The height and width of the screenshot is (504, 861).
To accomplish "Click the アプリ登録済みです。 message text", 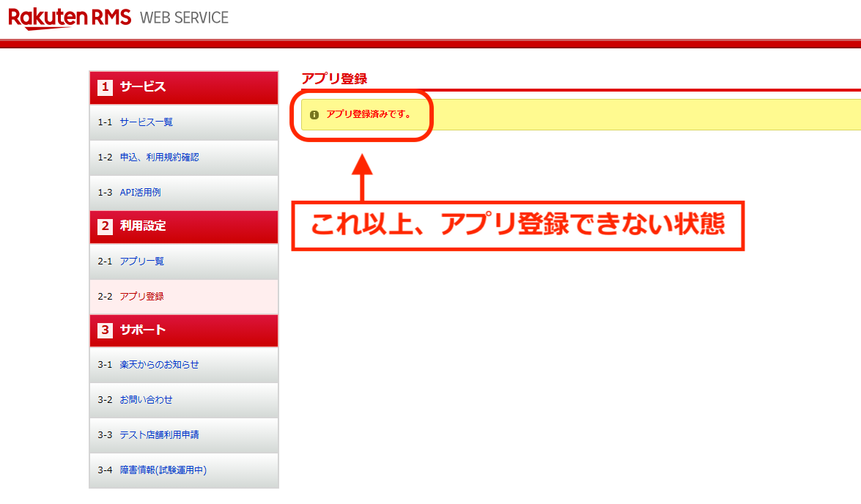I will point(369,115).
